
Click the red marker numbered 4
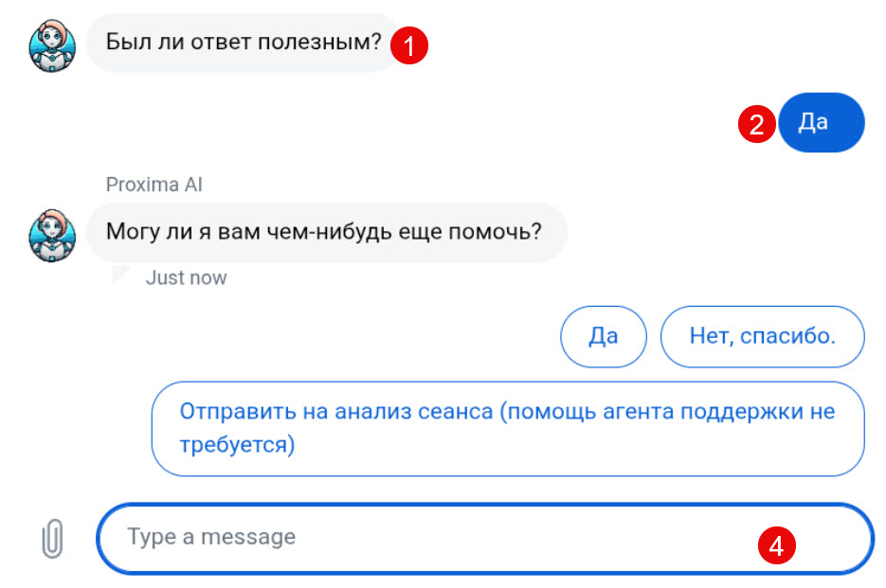click(x=776, y=544)
